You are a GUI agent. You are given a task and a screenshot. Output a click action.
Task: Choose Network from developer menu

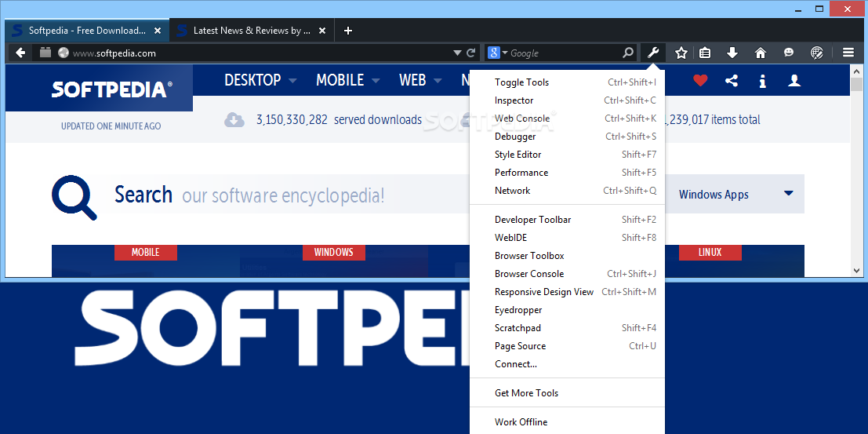point(567,190)
